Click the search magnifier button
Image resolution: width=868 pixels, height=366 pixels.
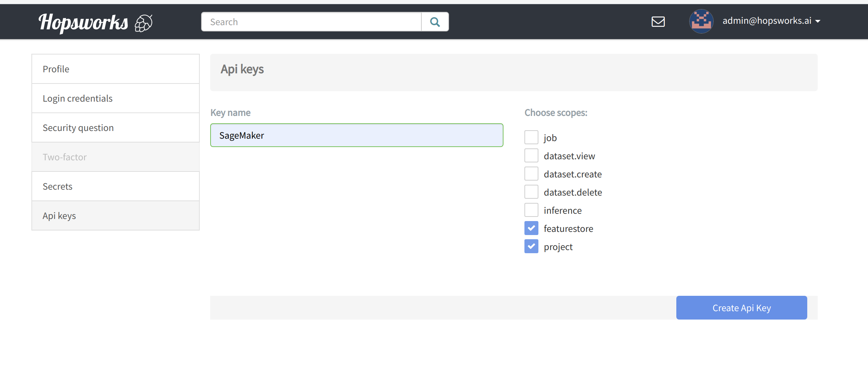coord(435,22)
